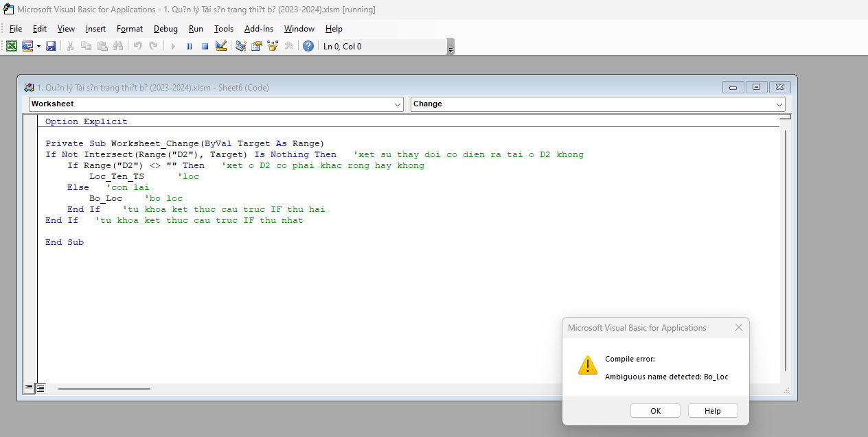
Task: Click the Find binoculars icon
Action: click(x=117, y=46)
